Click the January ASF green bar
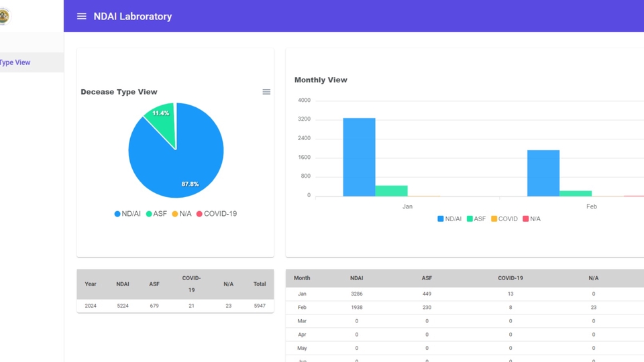Image resolution: width=644 pixels, height=362 pixels. click(391, 191)
